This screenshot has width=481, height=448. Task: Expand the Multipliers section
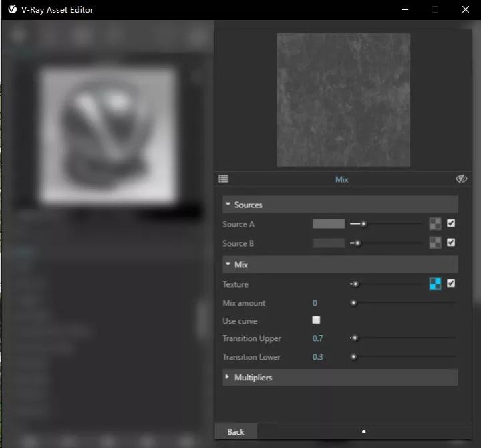pos(340,377)
